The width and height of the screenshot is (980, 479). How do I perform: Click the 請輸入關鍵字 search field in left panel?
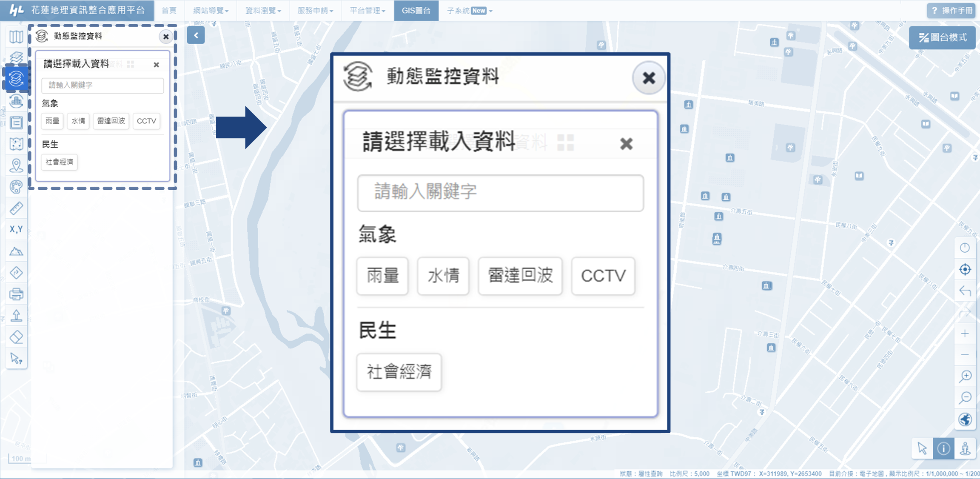103,85
